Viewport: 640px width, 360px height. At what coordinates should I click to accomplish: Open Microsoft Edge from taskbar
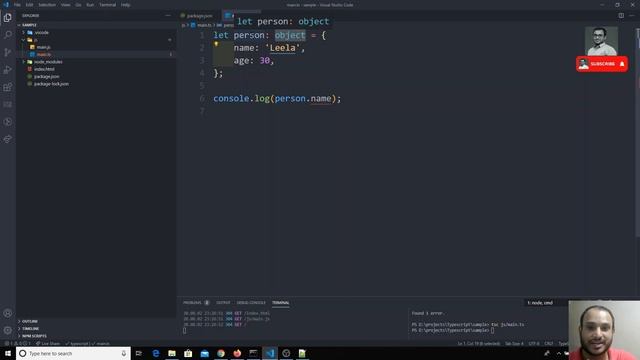coord(156,353)
